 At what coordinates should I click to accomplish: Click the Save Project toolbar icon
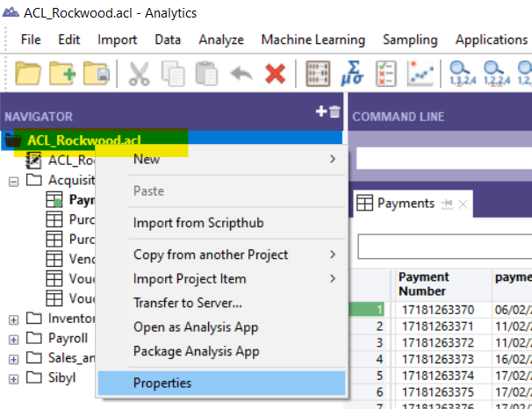(95, 73)
